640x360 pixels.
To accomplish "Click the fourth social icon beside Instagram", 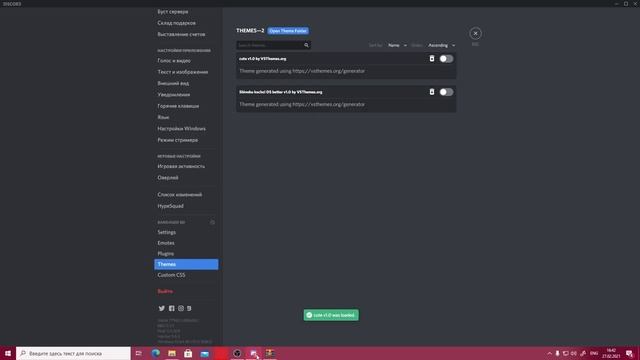I will click(189, 309).
